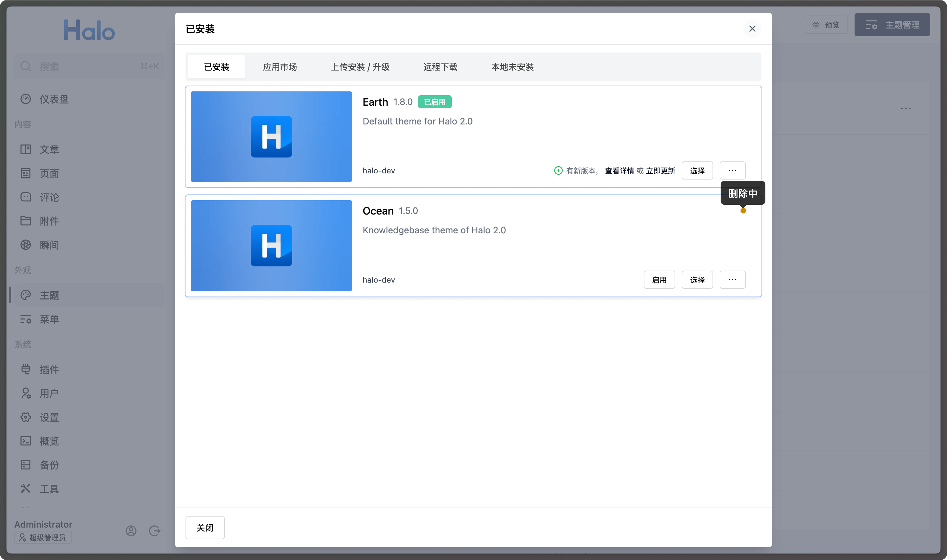Close the dialog with X icon
The width and height of the screenshot is (947, 560).
[x=752, y=29]
